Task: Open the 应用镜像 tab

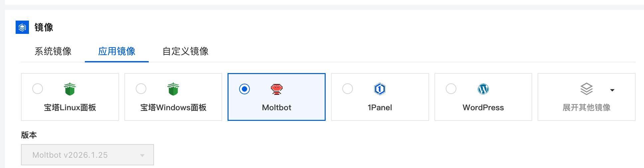Action: pyautogui.click(x=116, y=51)
